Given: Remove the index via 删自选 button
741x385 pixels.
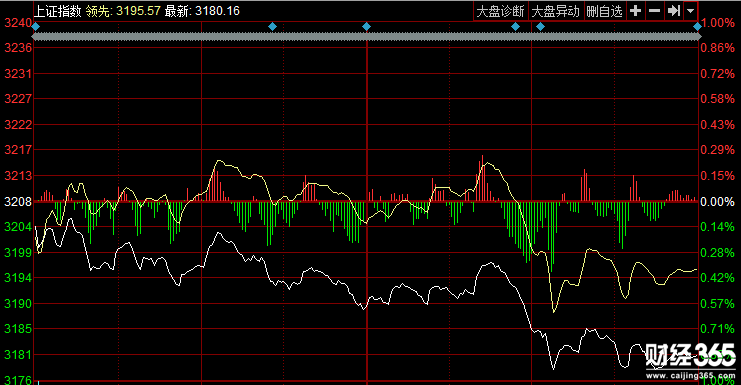Looking at the screenshot, I should coord(604,11).
